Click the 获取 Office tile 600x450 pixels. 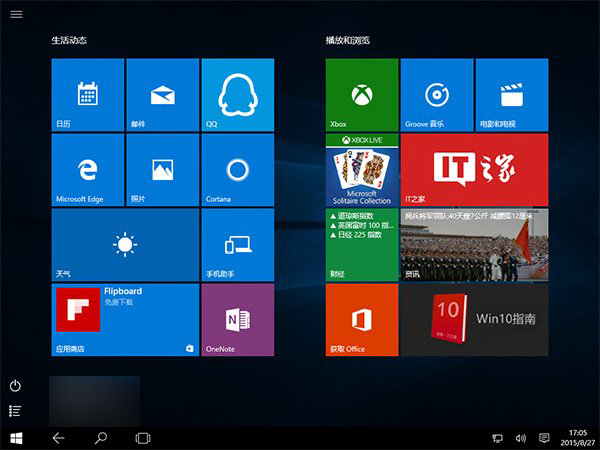click(362, 320)
